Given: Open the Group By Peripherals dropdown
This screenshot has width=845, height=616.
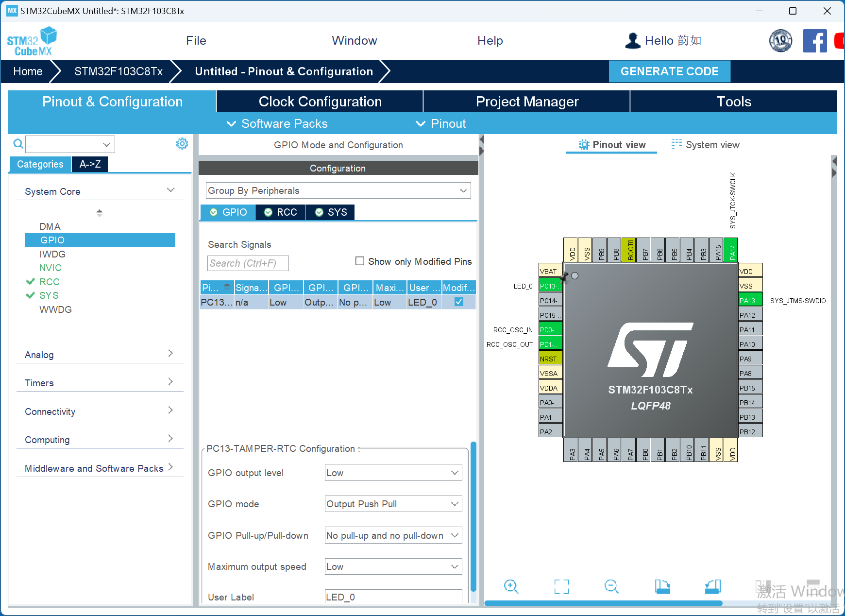Looking at the screenshot, I should [x=338, y=190].
